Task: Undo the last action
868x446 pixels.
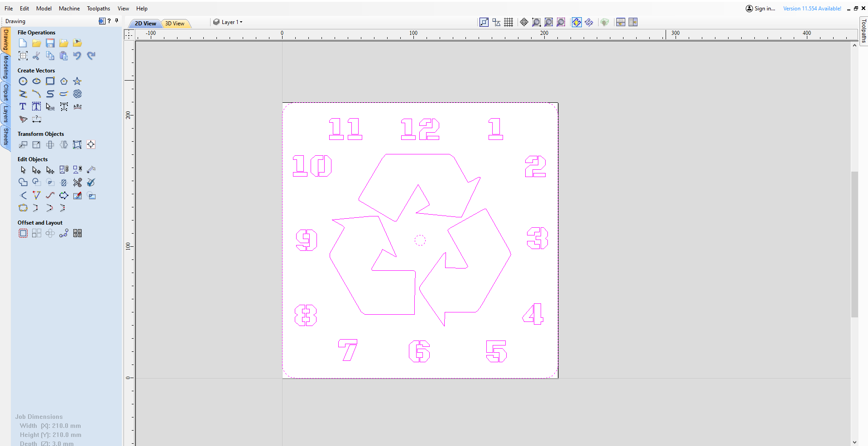Action: 77,56
